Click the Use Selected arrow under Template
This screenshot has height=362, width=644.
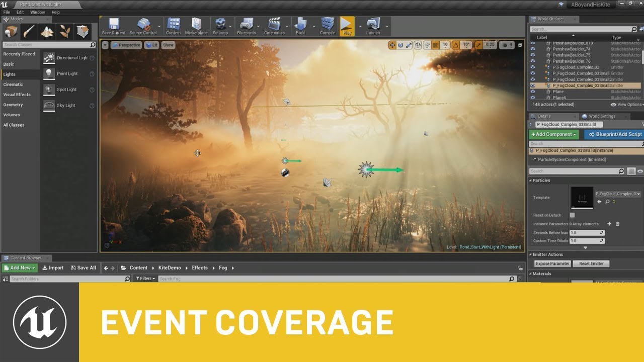pyautogui.click(x=599, y=202)
